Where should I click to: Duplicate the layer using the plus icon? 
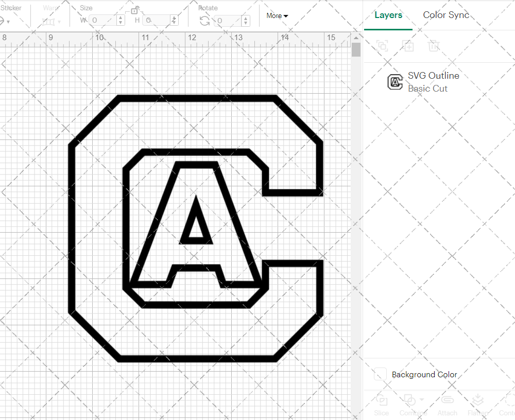pyautogui.click(x=408, y=46)
